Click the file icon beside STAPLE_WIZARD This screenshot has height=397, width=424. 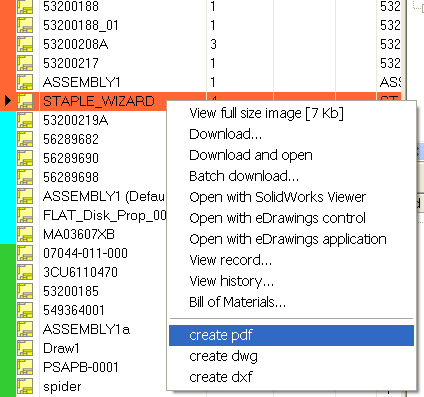(x=25, y=101)
